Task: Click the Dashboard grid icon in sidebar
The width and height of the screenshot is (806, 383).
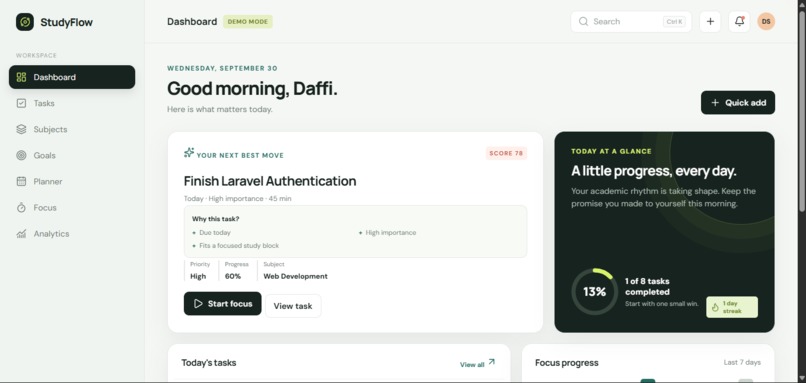Action: point(21,77)
